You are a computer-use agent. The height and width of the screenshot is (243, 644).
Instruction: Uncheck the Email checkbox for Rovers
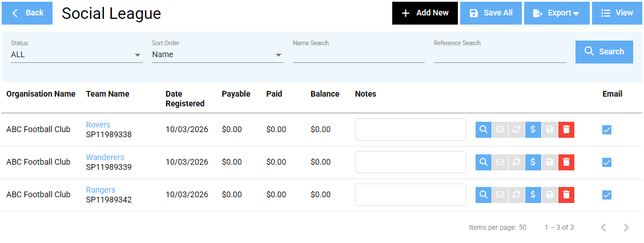pyautogui.click(x=607, y=130)
